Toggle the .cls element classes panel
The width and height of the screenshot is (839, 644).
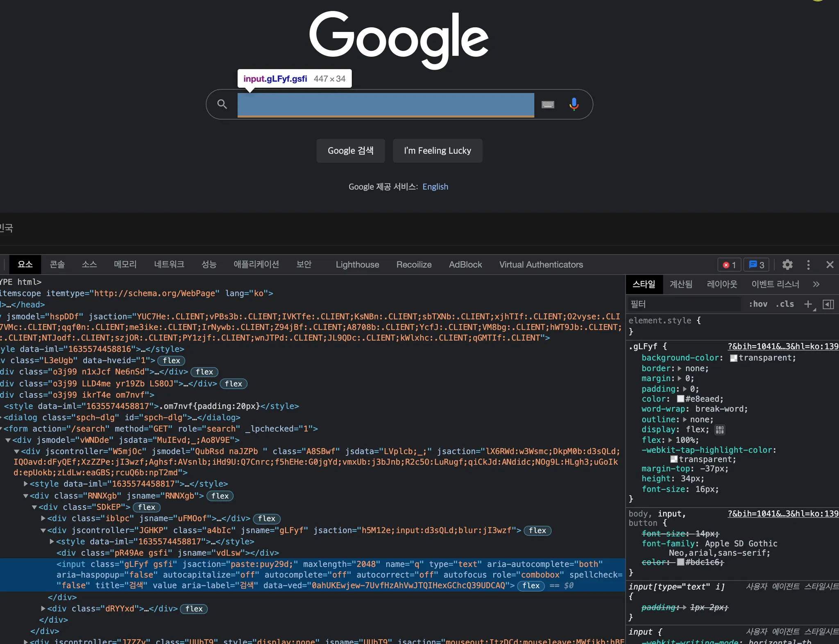pyautogui.click(x=785, y=304)
